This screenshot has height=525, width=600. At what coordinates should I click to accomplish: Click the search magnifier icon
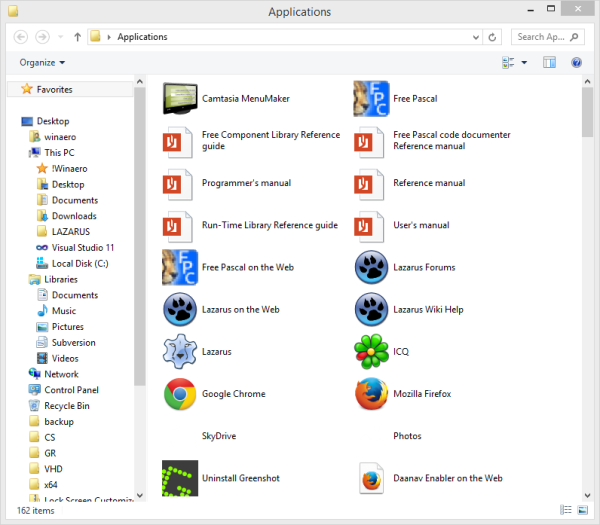574,37
